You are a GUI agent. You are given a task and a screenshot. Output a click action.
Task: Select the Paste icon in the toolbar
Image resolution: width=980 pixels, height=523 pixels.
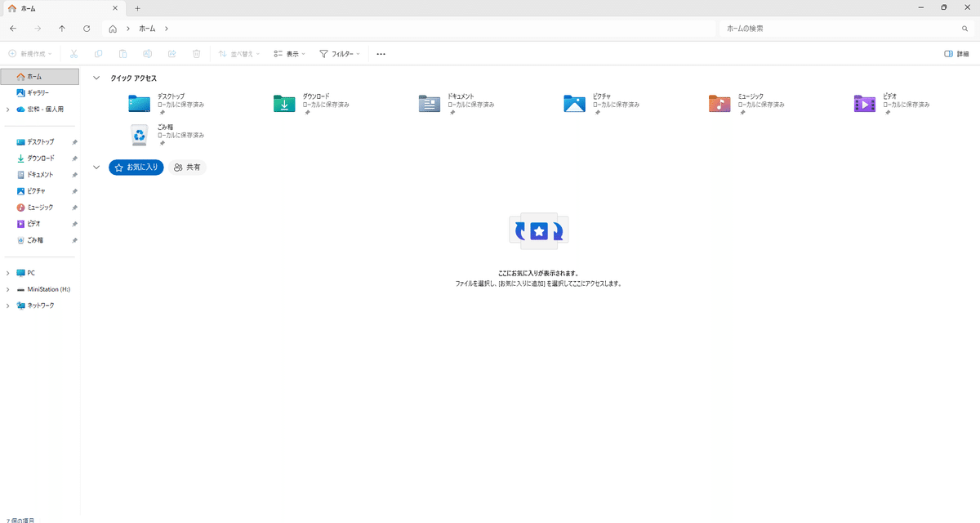(122, 53)
